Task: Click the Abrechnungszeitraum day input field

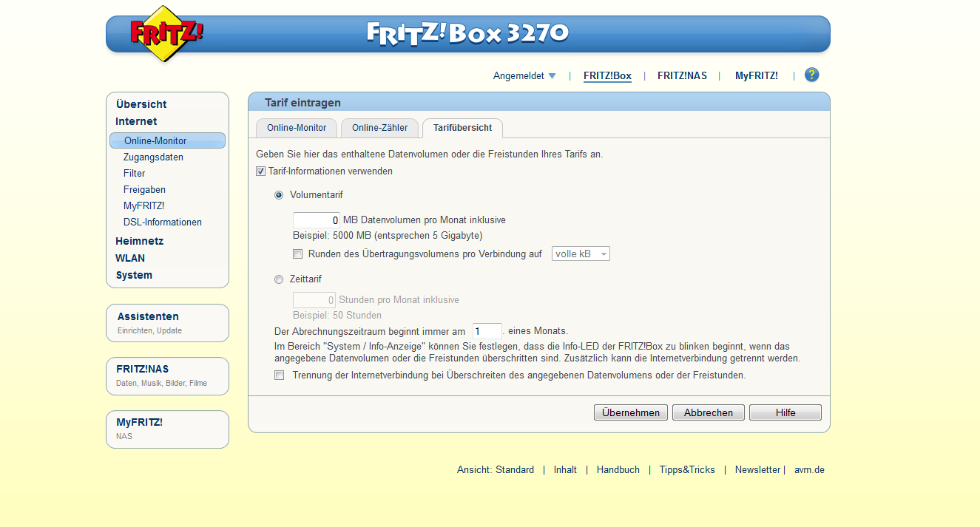Action: point(487,331)
